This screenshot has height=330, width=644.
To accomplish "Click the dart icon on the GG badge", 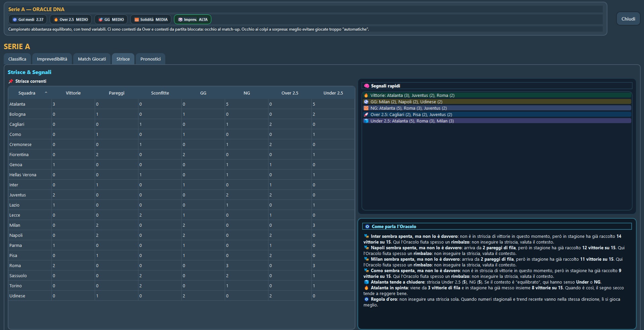I will tap(101, 20).
